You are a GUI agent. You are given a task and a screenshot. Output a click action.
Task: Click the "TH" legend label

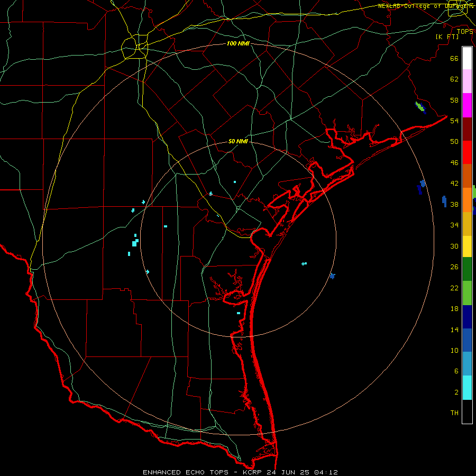pos(454,413)
